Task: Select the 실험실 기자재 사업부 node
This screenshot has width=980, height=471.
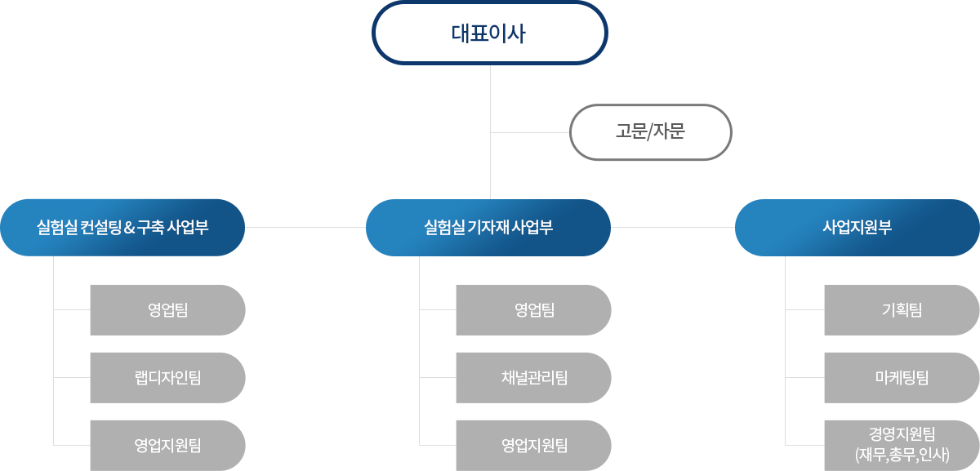Action: pos(488,227)
